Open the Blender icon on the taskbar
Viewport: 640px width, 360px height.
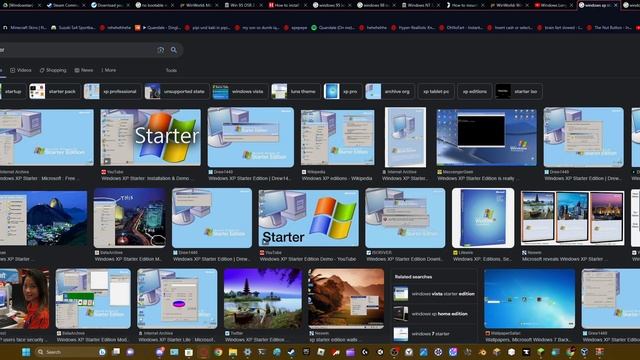(x=482, y=352)
